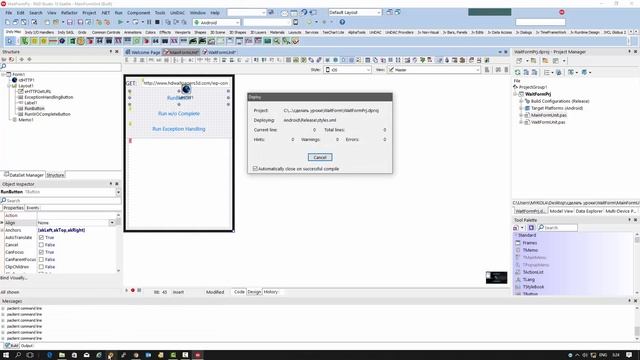Expand the Build Configurations (Release) node
The image size is (640, 360).
click(521, 101)
